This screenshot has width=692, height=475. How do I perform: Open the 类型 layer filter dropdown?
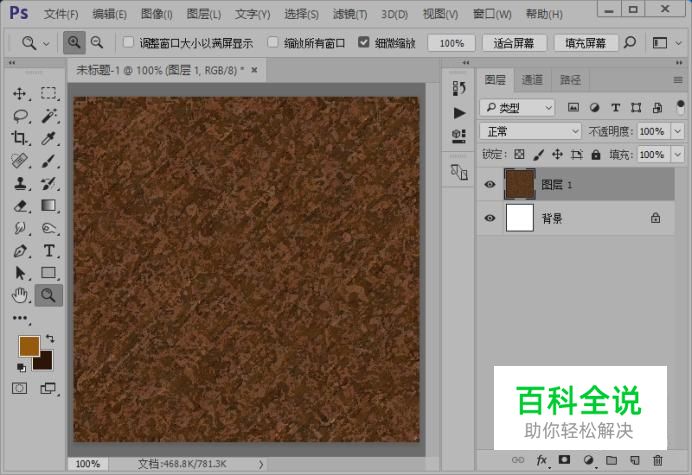pos(517,107)
